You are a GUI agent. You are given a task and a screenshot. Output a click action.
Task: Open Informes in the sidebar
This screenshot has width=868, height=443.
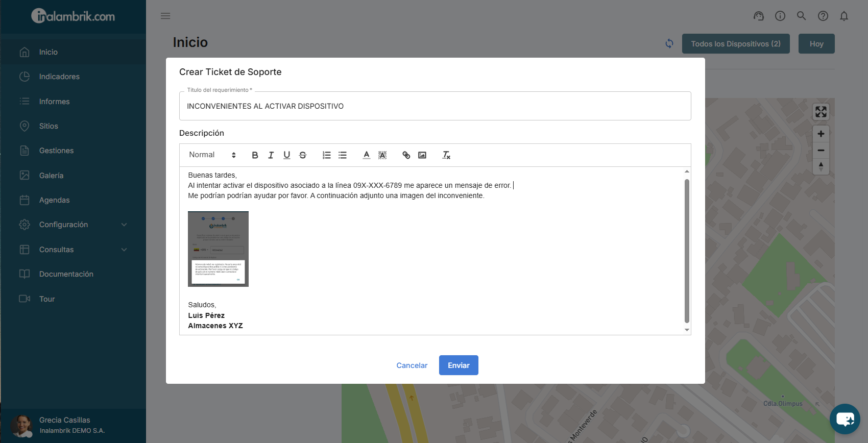73,102
